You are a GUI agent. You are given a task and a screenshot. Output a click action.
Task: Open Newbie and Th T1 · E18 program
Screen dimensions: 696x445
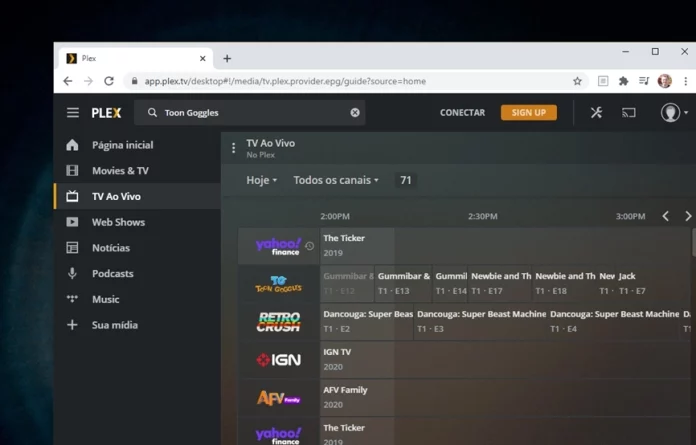click(x=565, y=284)
